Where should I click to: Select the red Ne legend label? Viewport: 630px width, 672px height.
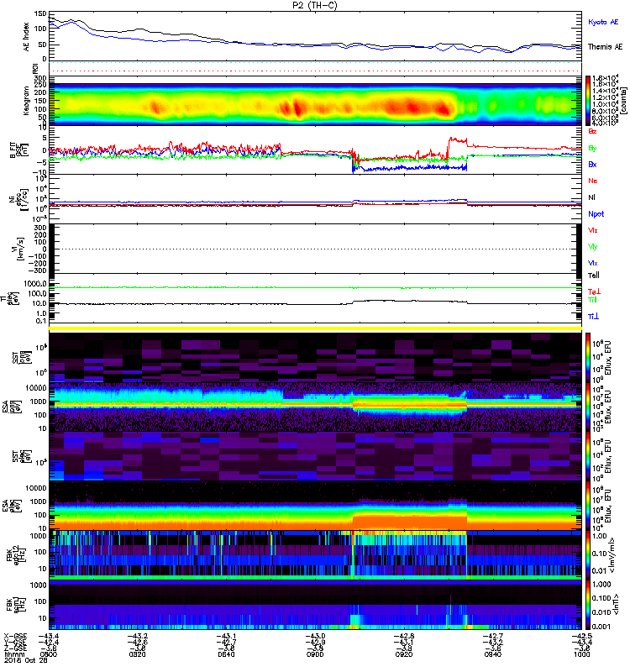pyautogui.click(x=593, y=181)
